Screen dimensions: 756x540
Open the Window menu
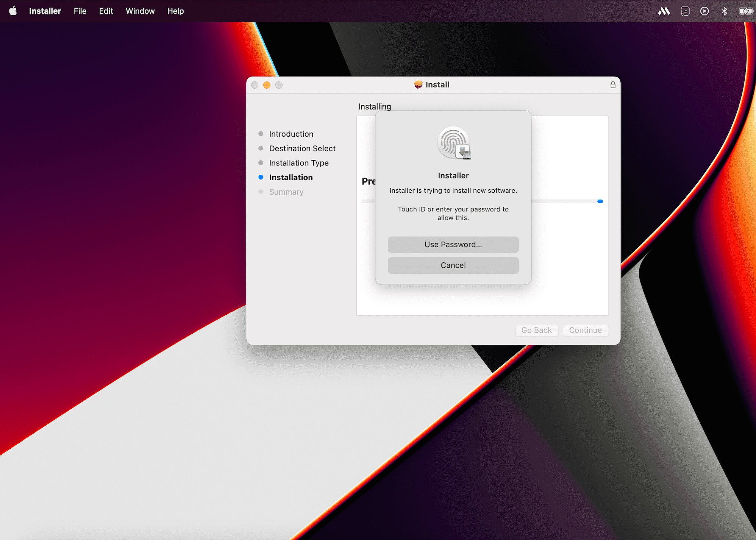140,11
